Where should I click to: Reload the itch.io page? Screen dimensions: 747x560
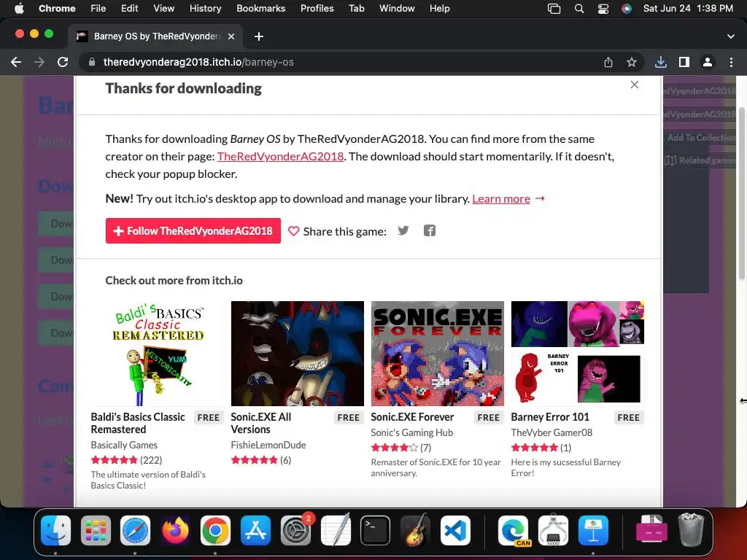pyautogui.click(x=63, y=62)
